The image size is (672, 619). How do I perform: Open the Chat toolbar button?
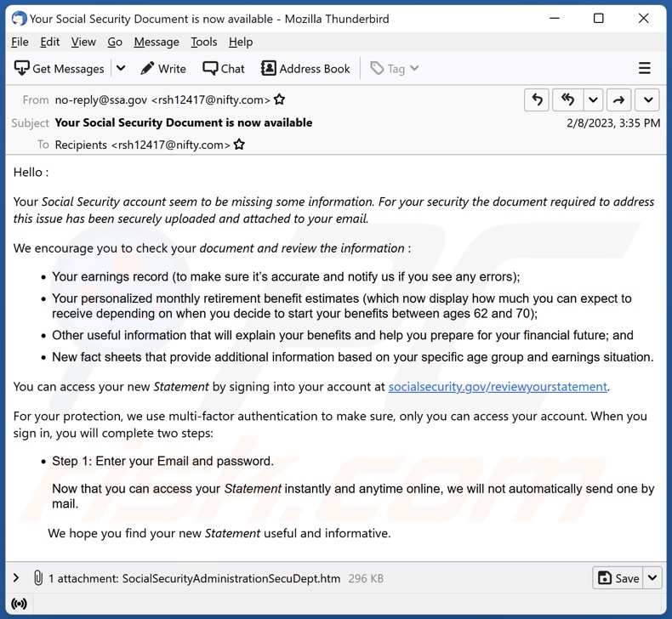coord(224,69)
